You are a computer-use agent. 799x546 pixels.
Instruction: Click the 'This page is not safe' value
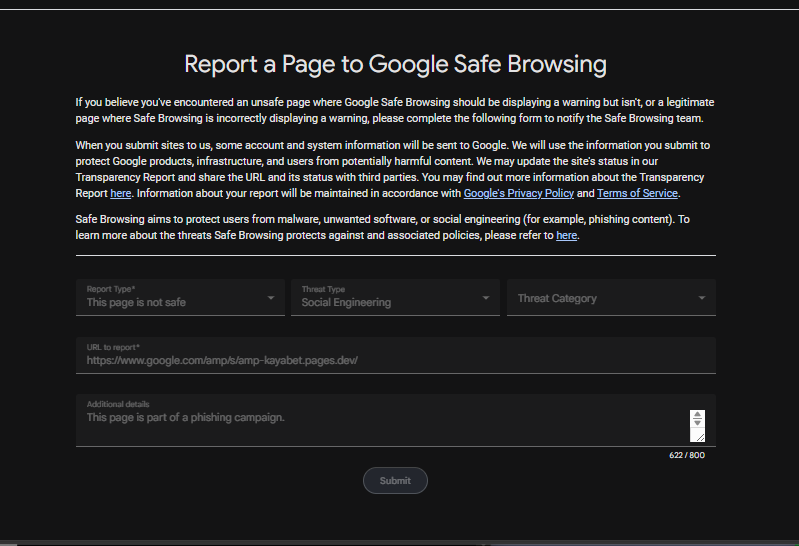coord(136,302)
